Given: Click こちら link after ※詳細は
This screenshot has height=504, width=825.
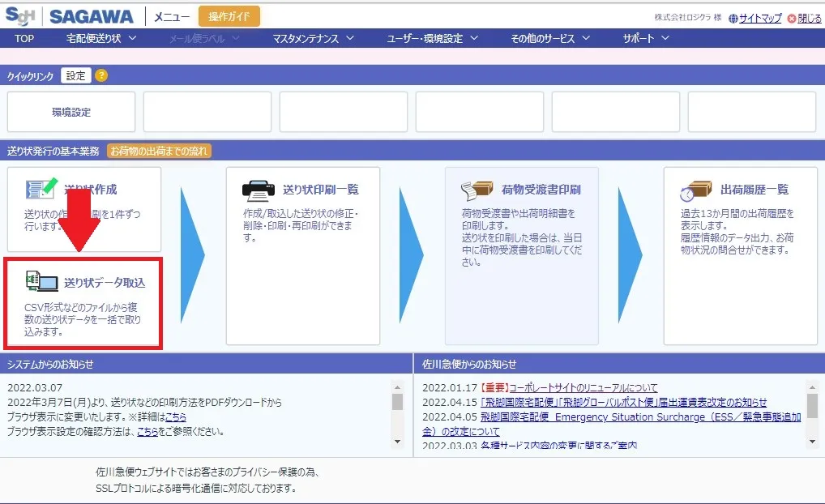Looking at the screenshot, I should [x=176, y=416].
